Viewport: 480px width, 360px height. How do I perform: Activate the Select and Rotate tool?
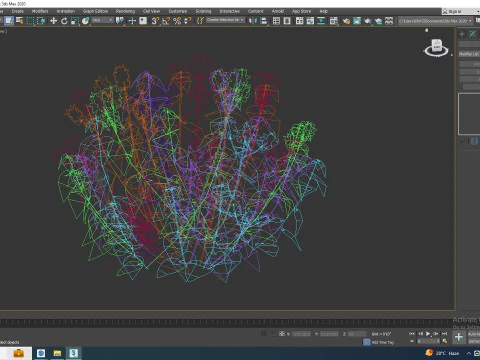64,21
